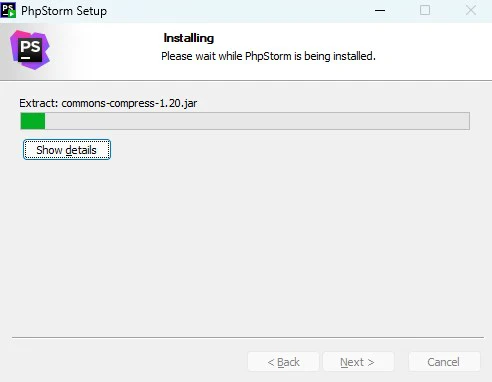
Task: Click the horizontal separator above the footer buttons
Action: pyautogui.click(x=248, y=337)
